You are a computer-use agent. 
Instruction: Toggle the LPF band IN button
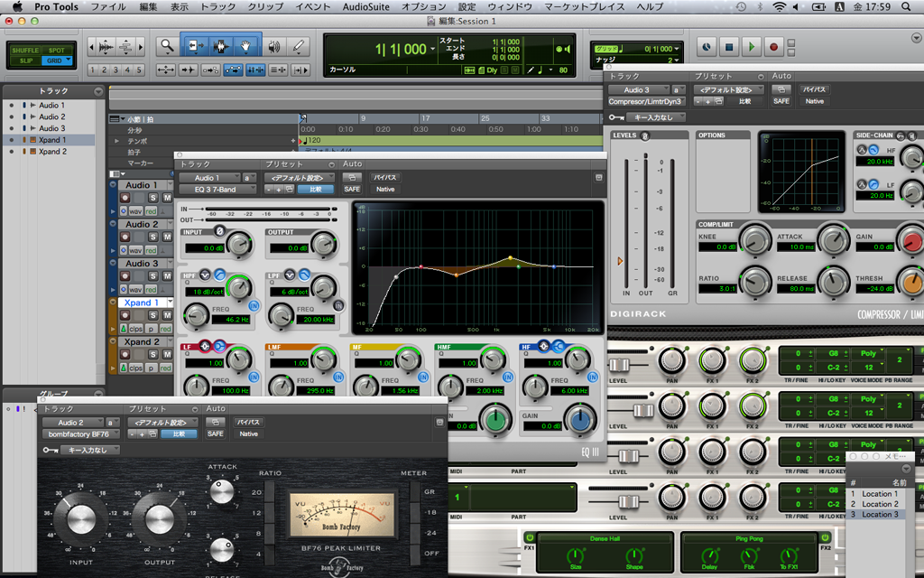[x=338, y=305]
